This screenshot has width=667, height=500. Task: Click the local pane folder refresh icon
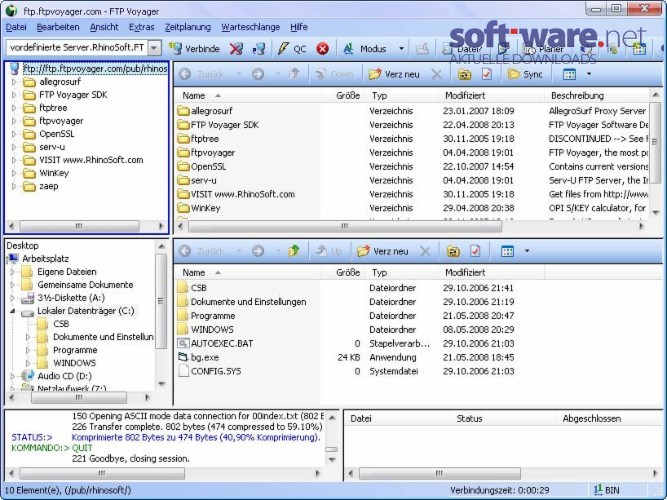click(453, 251)
